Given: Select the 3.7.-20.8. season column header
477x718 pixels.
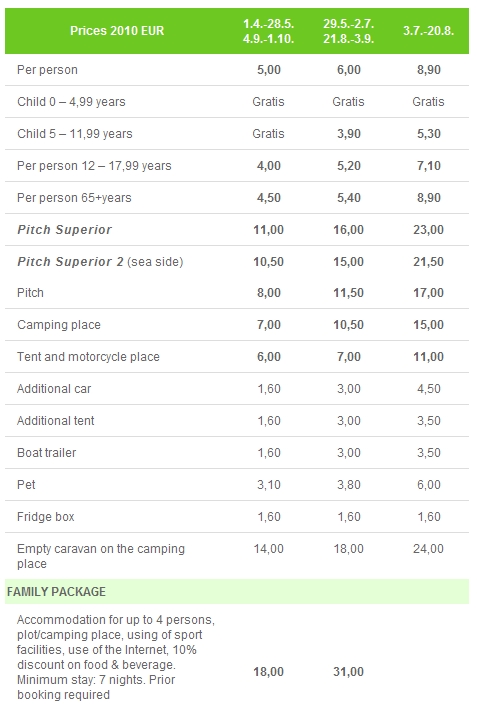Looking at the screenshot, I should click(x=428, y=31).
